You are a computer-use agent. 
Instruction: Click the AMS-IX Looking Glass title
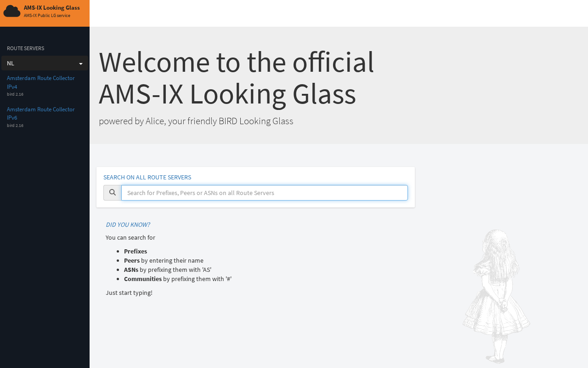(x=52, y=8)
